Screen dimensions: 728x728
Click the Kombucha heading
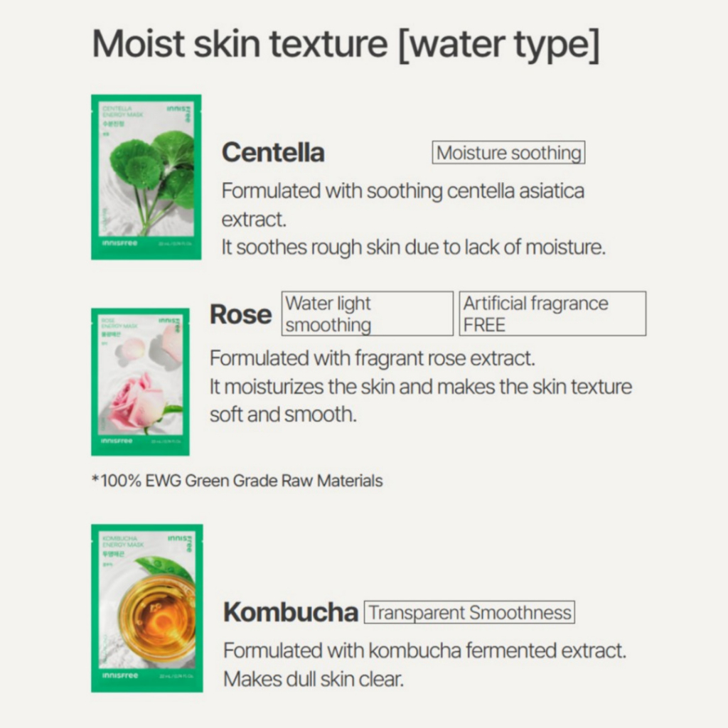click(291, 612)
